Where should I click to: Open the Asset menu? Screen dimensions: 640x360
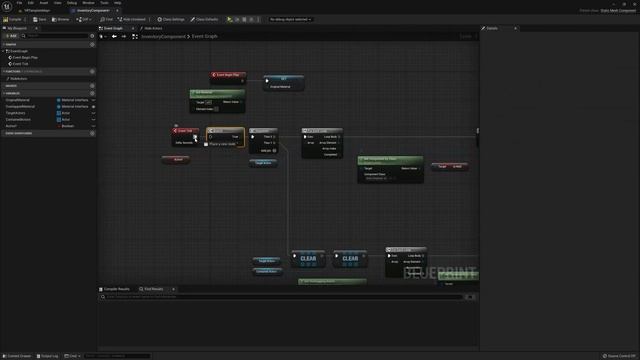[44, 3]
